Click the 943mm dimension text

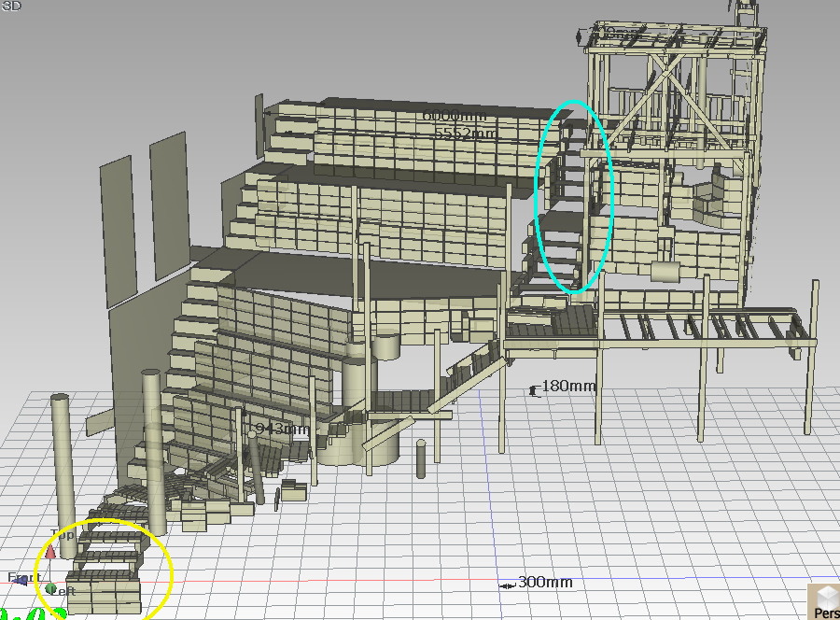283,430
